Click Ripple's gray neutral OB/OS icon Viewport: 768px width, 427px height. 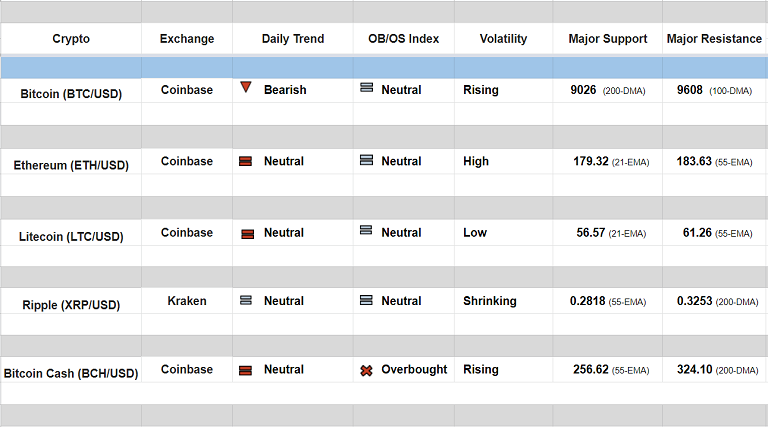pyautogui.click(x=366, y=300)
